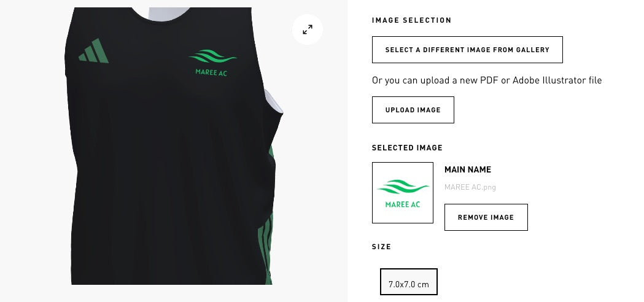644x302 pixels.
Task: Remove the selected MAREE AC image
Action: (x=486, y=217)
